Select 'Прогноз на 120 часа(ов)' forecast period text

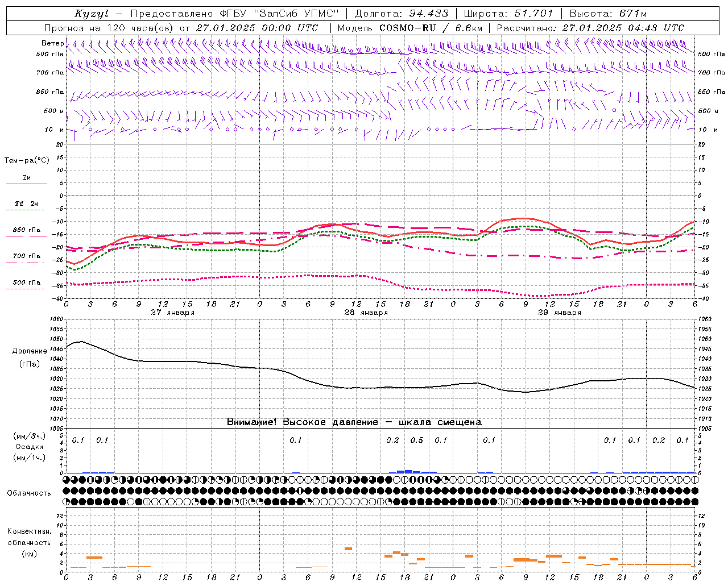[109, 28]
